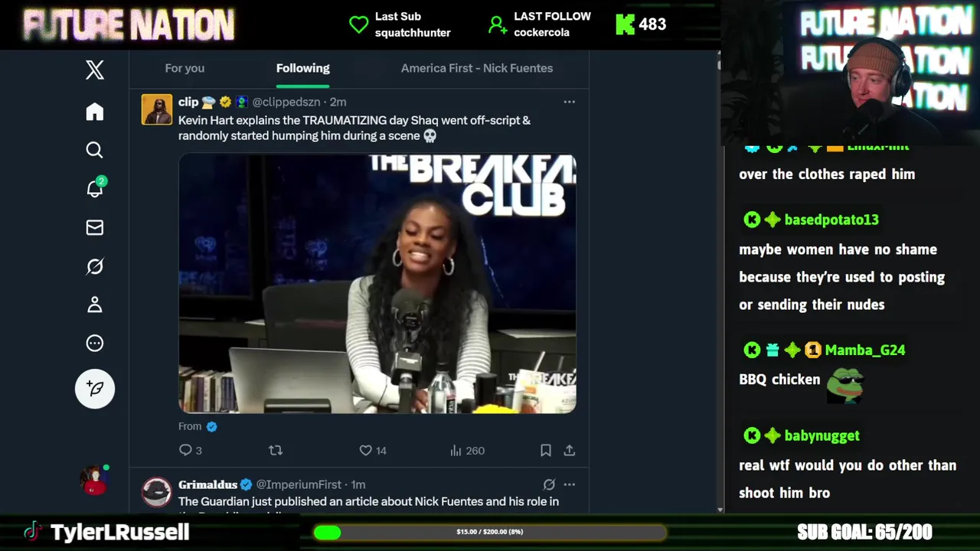Open the clip account avatar

(x=157, y=109)
